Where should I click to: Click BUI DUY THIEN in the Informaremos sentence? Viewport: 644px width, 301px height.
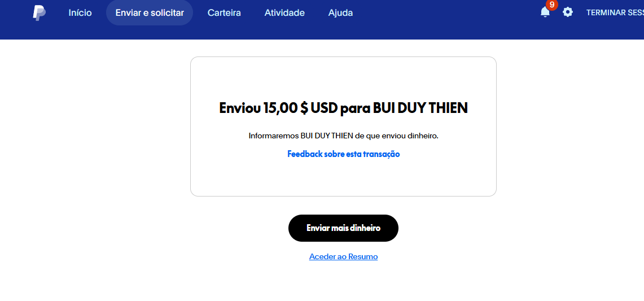point(327,136)
